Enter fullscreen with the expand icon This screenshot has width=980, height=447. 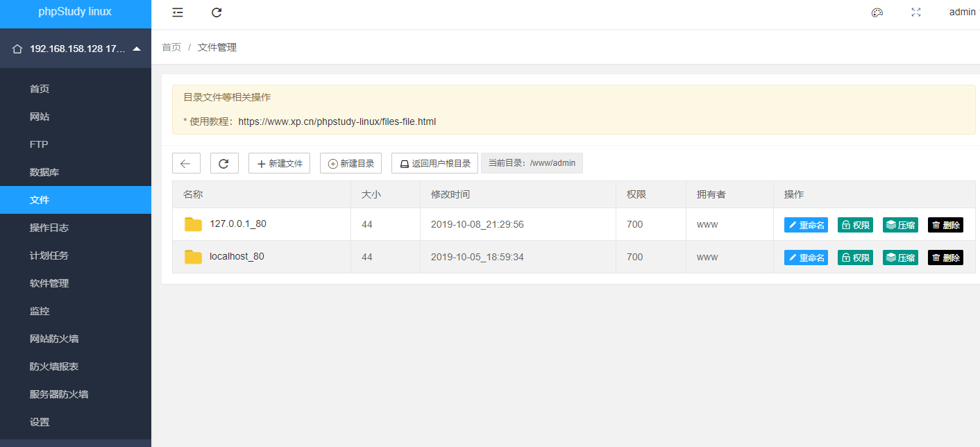[916, 12]
